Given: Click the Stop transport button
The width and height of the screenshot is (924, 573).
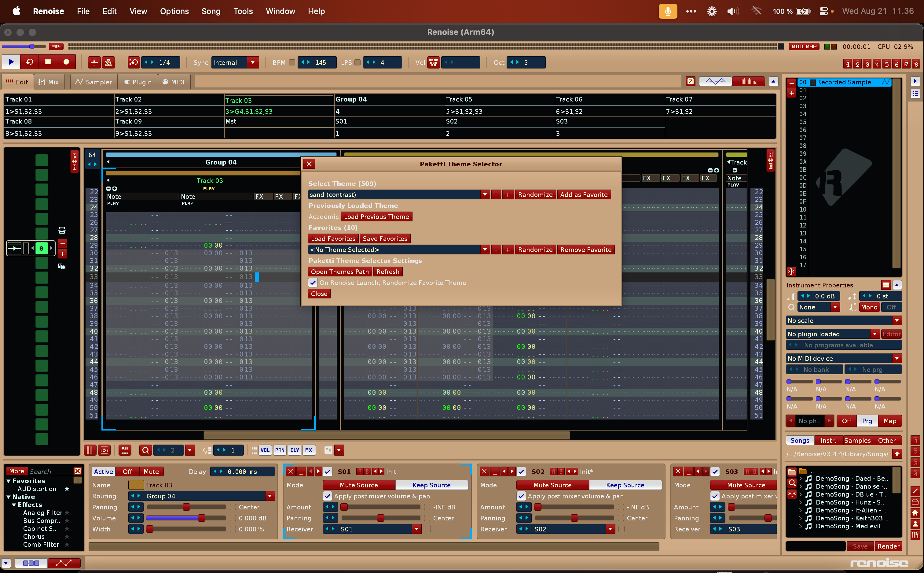Looking at the screenshot, I should click(x=48, y=62).
